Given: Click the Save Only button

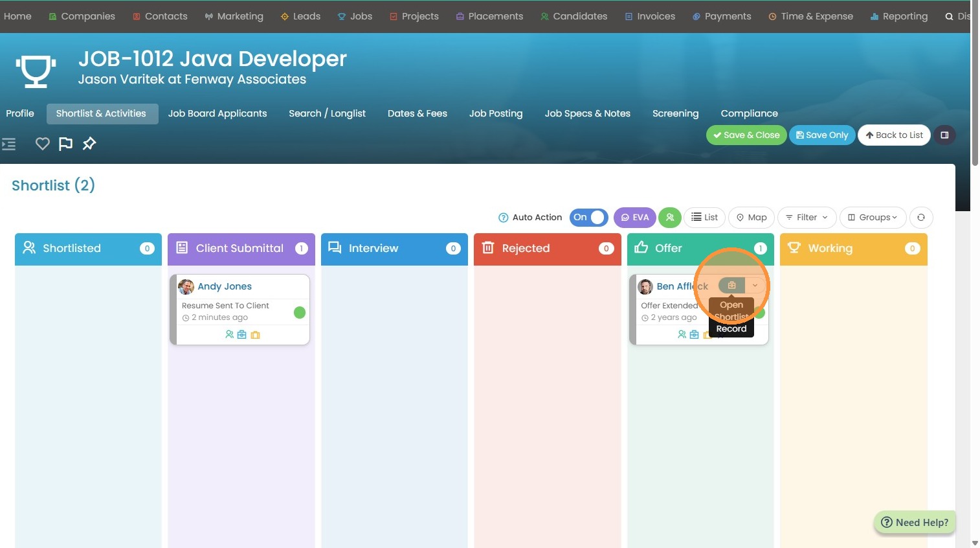Looking at the screenshot, I should tap(822, 135).
